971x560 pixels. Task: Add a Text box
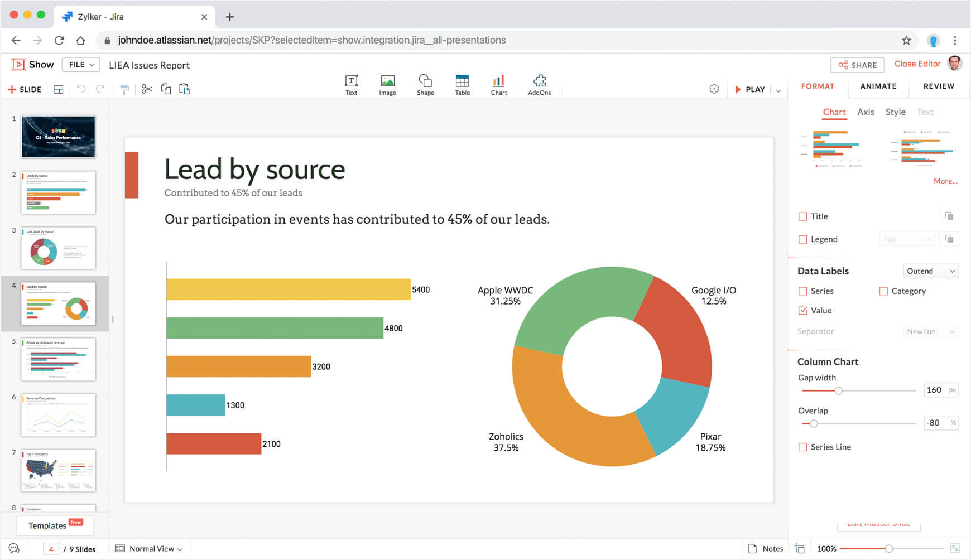pos(351,85)
